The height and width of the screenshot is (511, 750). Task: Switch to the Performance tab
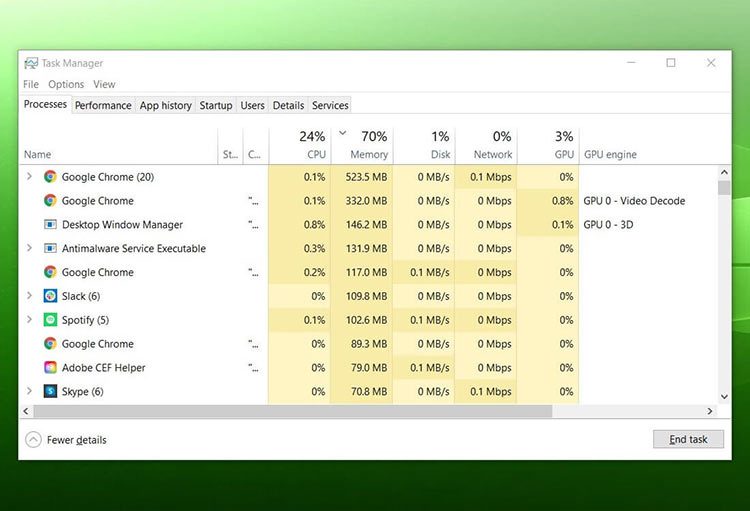tap(103, 106)
